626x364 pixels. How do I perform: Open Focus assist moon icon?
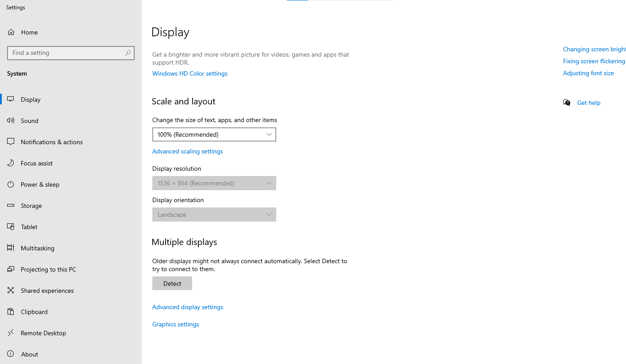coord(11,163)
